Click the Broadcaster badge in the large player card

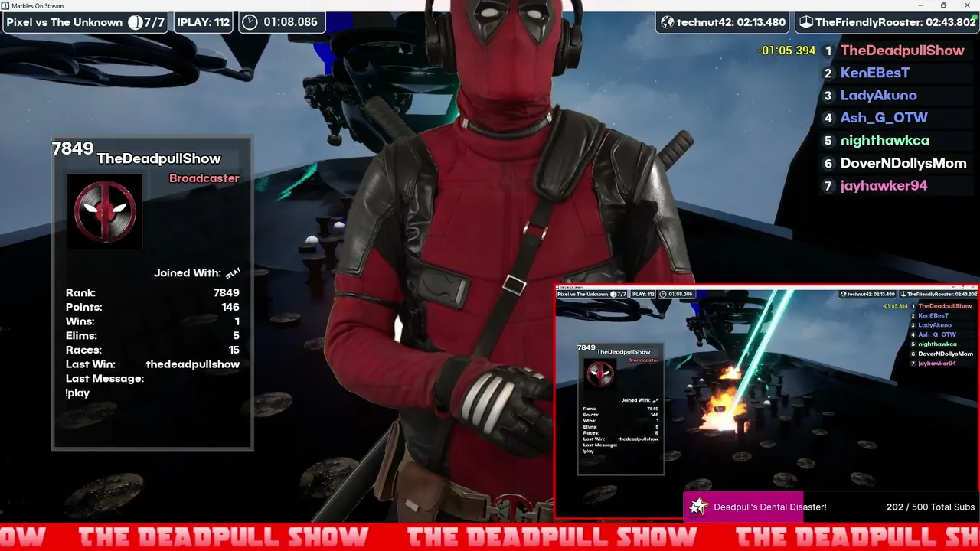tap(204, 178)
